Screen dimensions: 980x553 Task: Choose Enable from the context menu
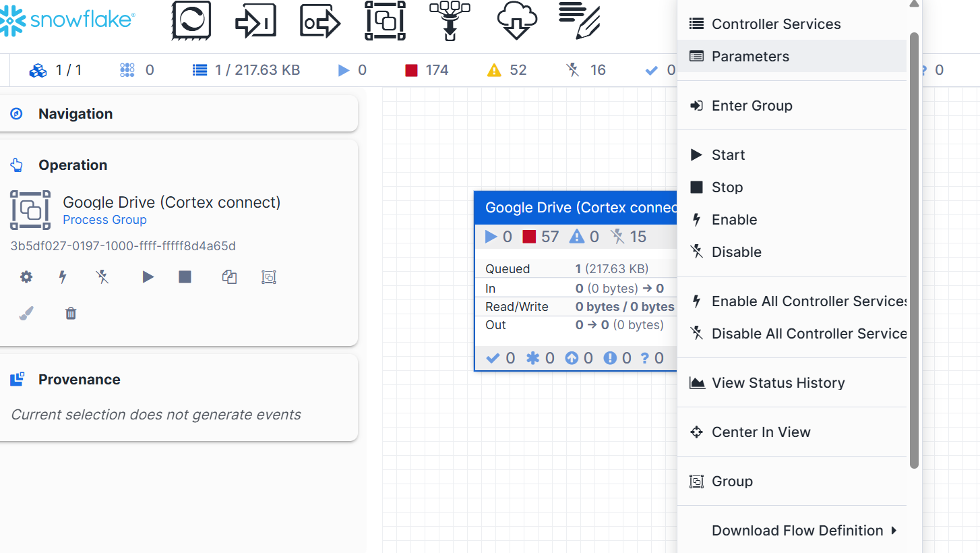click(791, 220)
